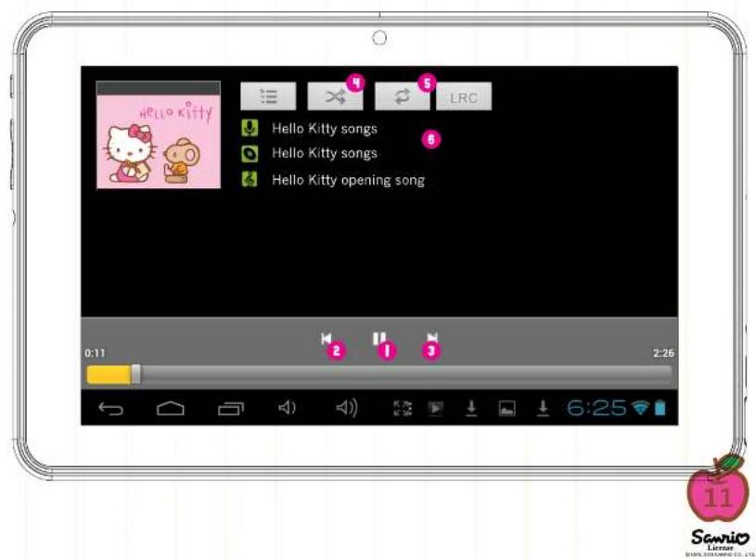Screen dimensions: 756x559
Task: Open the recent apps overview
Action: [x=231, y=409]
